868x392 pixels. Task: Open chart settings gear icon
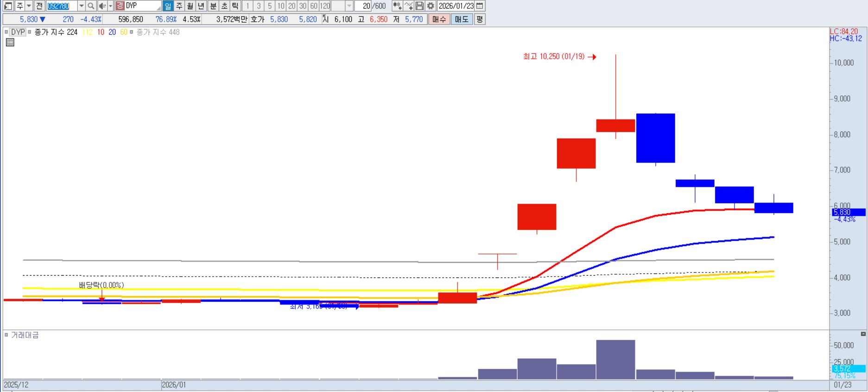click(x=431, y=6)
